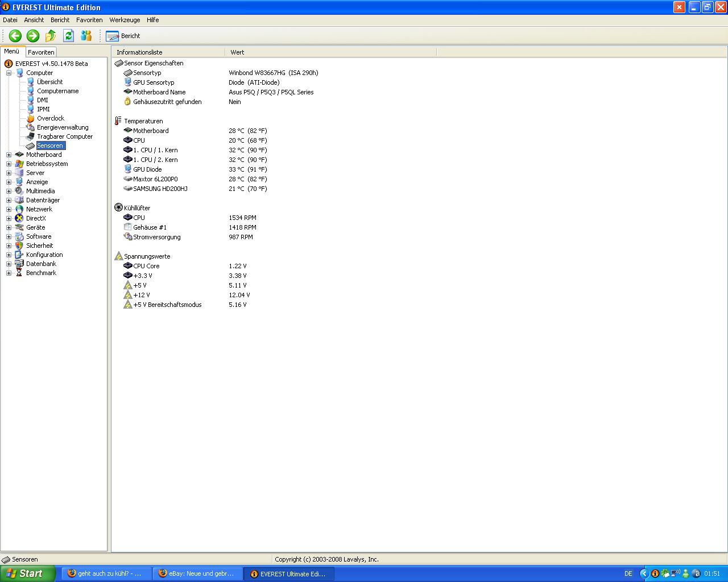Image resolution: width=728 pixels, height=582 pixels.
Task: Select the Gehäuse #1 fan row
Action: pyautogui.click(x=190, y=227)
